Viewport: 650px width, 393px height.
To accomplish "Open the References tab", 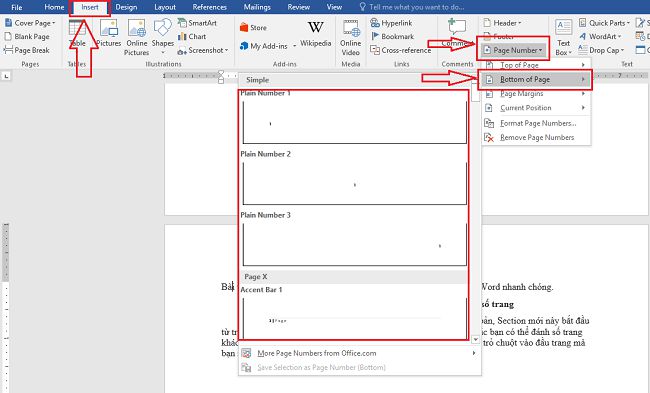I will (x=209, y=7).
